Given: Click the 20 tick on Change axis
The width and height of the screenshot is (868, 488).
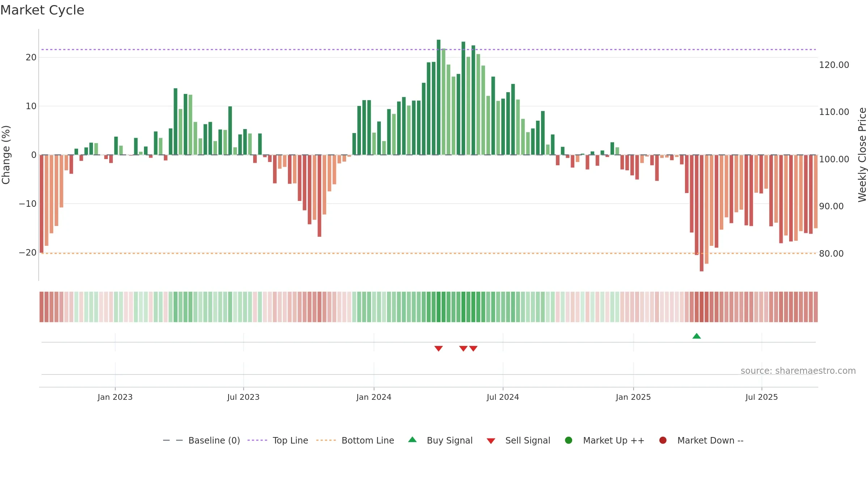Looking at the screenshot, I should 31,57.
